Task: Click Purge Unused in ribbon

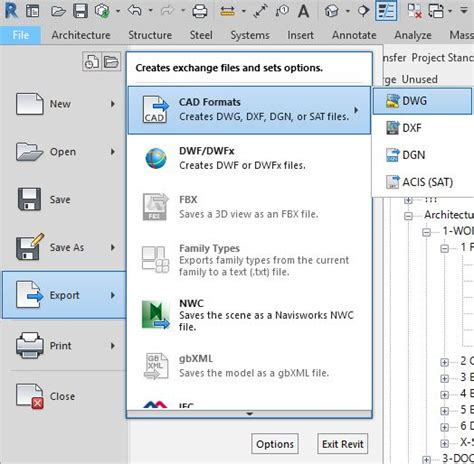Action: pos(411,79)
